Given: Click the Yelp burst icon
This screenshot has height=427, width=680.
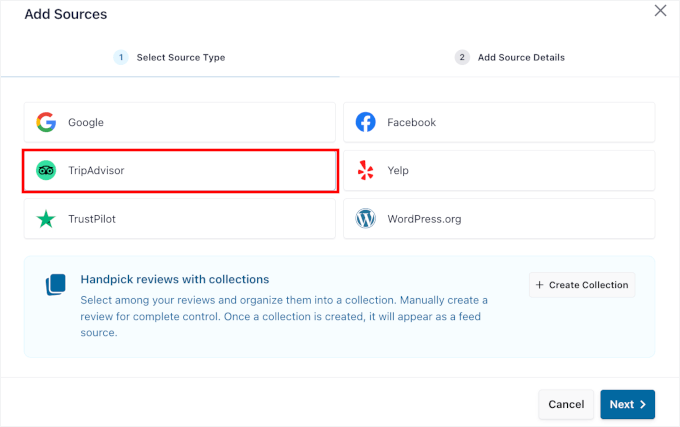Looking at the screenshot, I should pos(366,171).
